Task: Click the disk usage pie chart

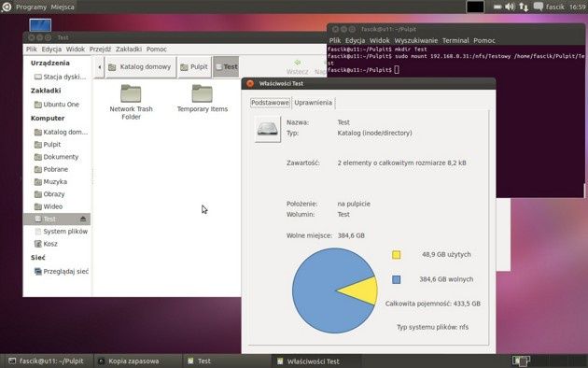Action: (x=334, y=290)
